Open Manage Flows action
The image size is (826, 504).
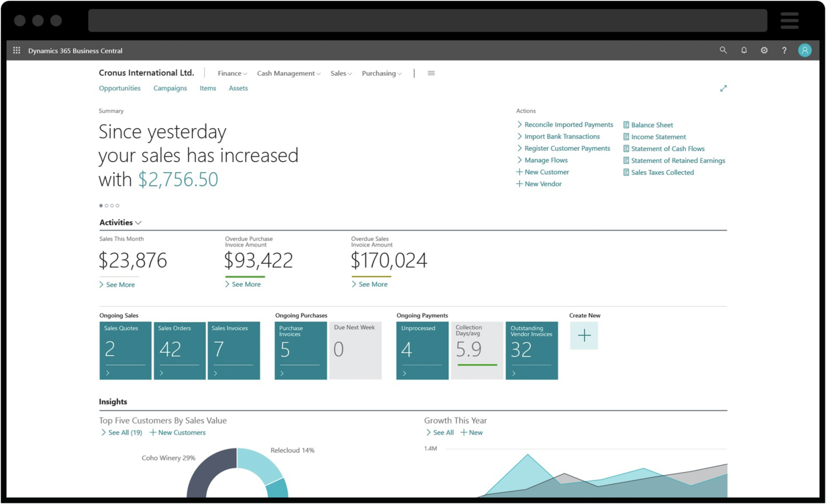coord(542,160)
